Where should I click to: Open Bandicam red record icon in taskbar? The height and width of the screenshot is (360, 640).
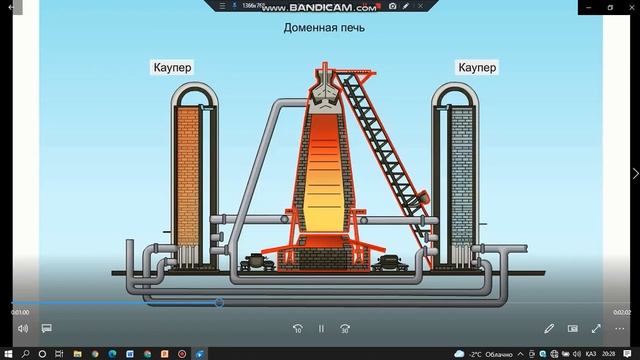pos(182,354)
